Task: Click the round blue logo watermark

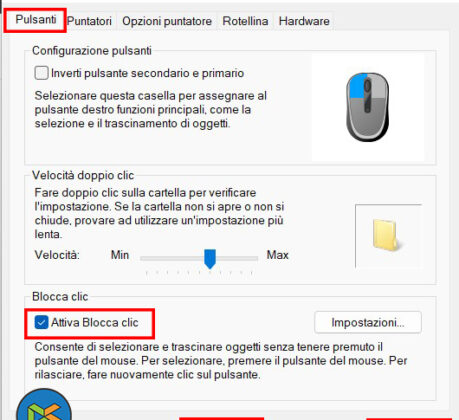Action: click(x=44, y=405)
